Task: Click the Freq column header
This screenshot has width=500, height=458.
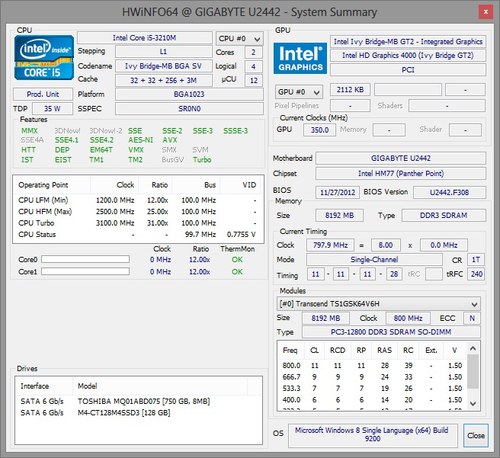Action: [291, 350]
